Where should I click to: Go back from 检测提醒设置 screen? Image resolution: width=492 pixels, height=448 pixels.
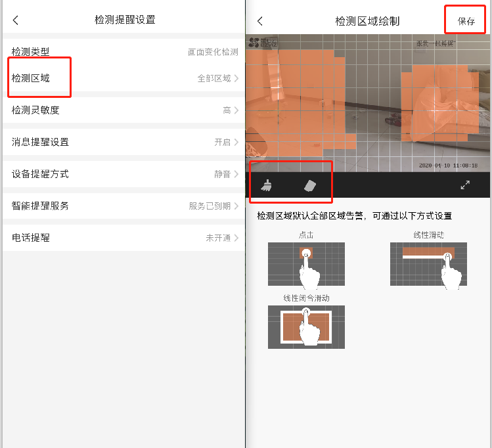point(16,20)
